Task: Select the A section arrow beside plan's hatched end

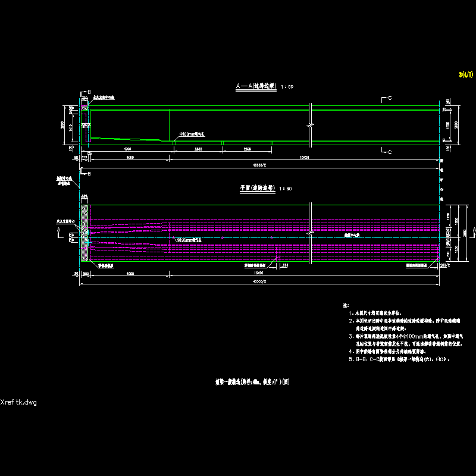Action: [x=59, y=233]
